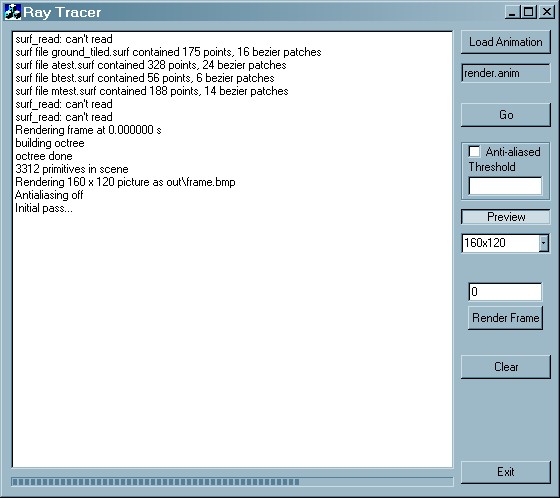Focus the Threshold input field

click(x=505, y=186)
